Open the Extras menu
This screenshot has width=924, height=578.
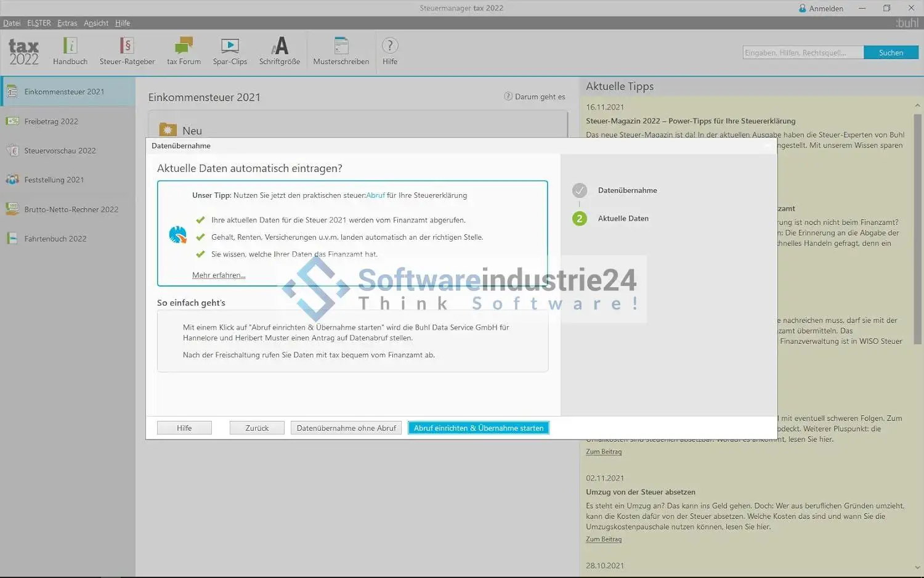coord(67,23)
